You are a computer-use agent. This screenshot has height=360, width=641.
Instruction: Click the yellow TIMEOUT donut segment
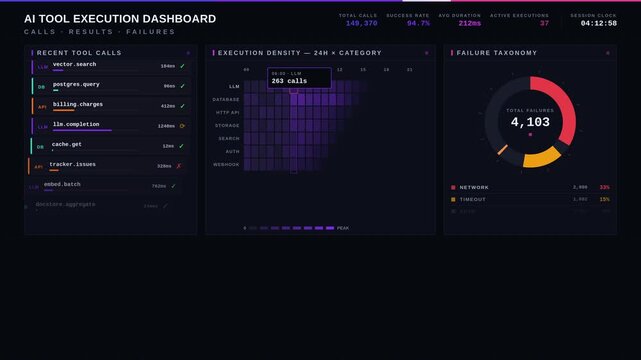coord(542,159)
